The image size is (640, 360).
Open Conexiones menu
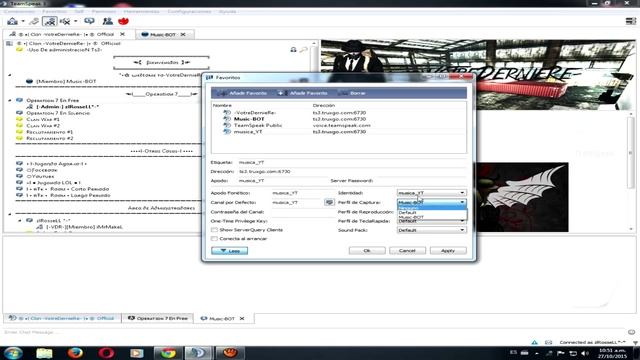[19, 11]
